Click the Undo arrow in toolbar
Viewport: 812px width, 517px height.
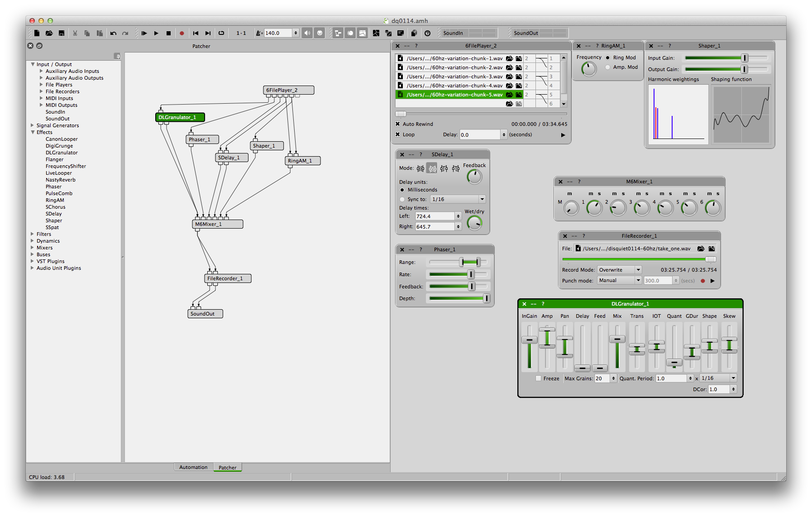tap(113, 33)
